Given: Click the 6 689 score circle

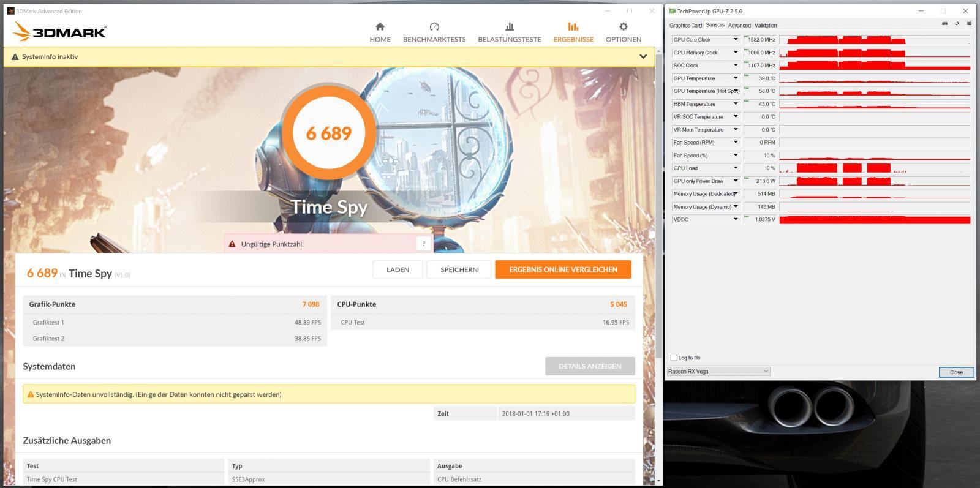Looking at the screenshot, I should (329, 133).
